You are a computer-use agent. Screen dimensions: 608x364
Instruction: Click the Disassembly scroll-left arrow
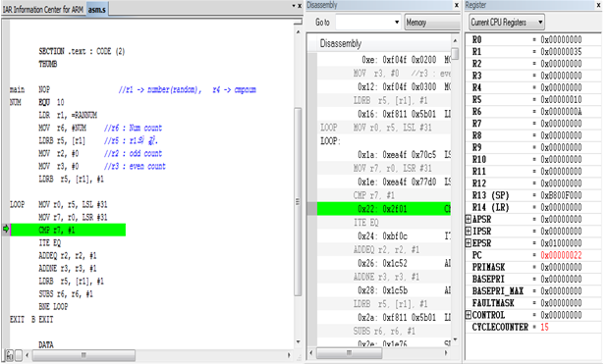[x=311, y=353]
